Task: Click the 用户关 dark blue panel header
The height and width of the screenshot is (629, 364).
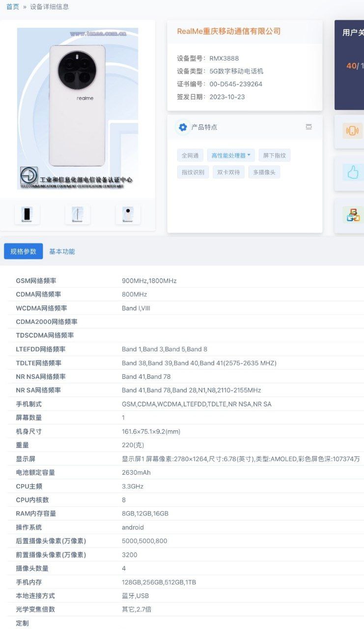Action: coord(353,33)
